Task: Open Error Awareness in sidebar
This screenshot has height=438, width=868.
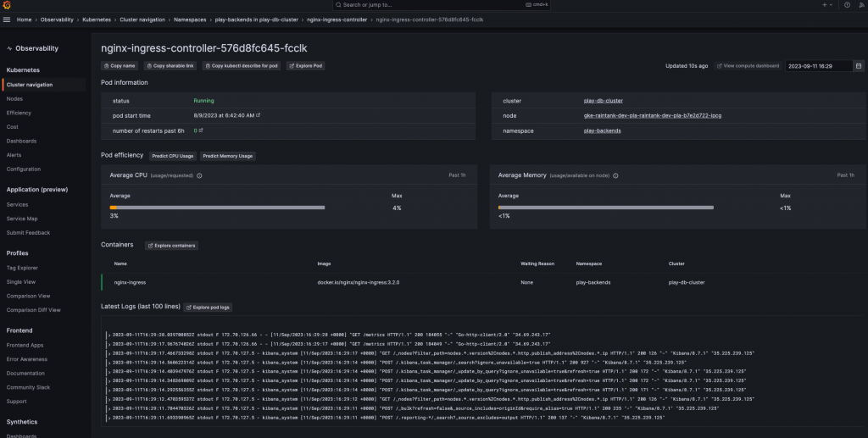Action: (26, 359)
